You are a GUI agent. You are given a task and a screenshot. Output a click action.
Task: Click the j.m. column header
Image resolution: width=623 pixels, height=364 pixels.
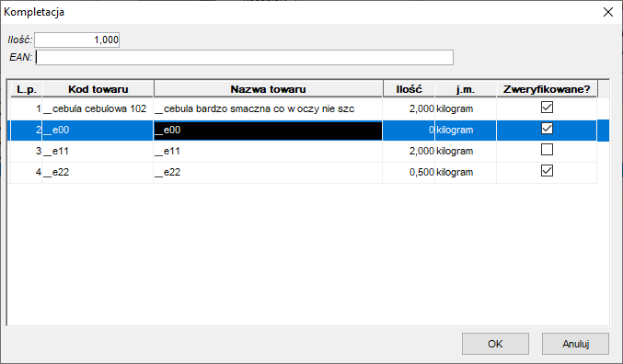(466, 89)
